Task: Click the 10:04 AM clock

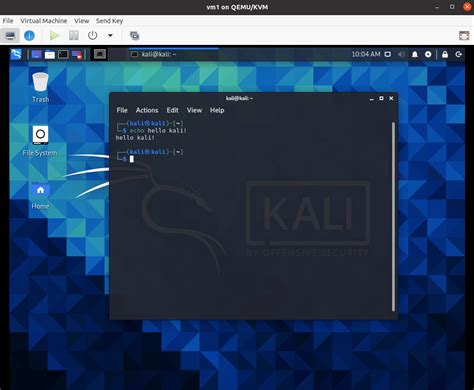Action: click(x=366, y=54)
